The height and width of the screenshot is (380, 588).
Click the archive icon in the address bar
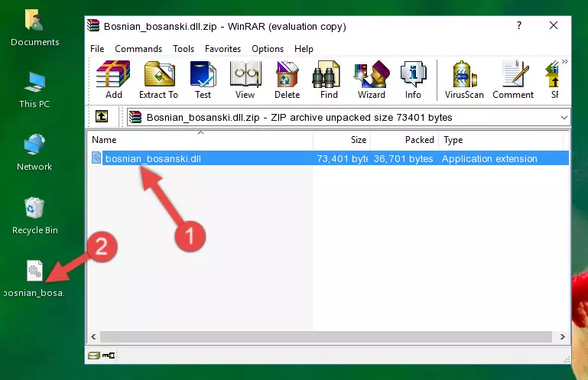point(136,117)
